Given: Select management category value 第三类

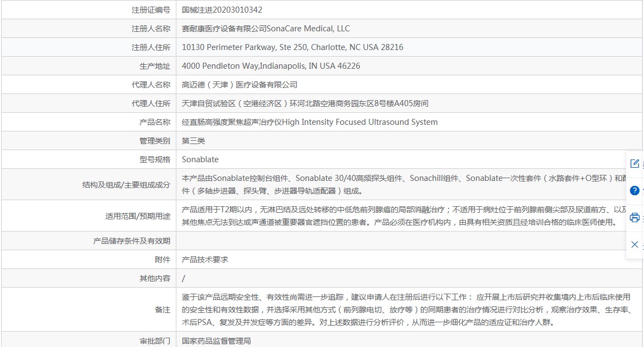Looking at the screenshot, I should pos(193,141).
